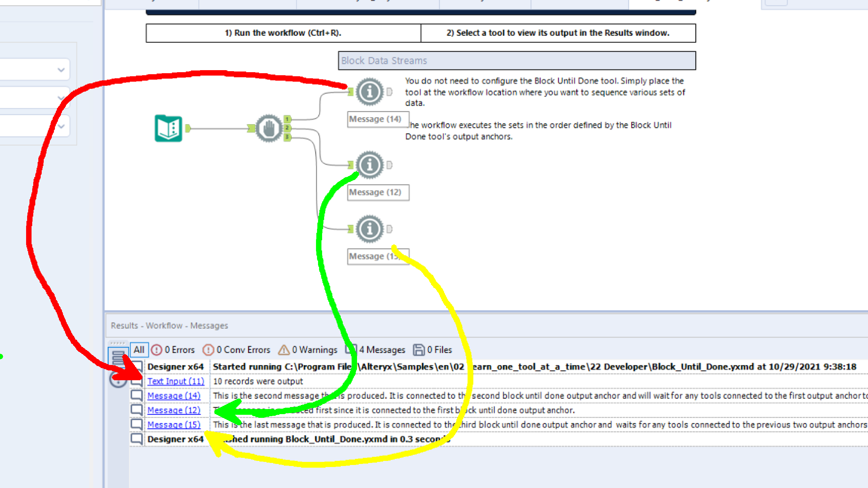The image size is (868, 488).
Task: Select the Text Input book tool on canvas
Action: pos(169,128)
